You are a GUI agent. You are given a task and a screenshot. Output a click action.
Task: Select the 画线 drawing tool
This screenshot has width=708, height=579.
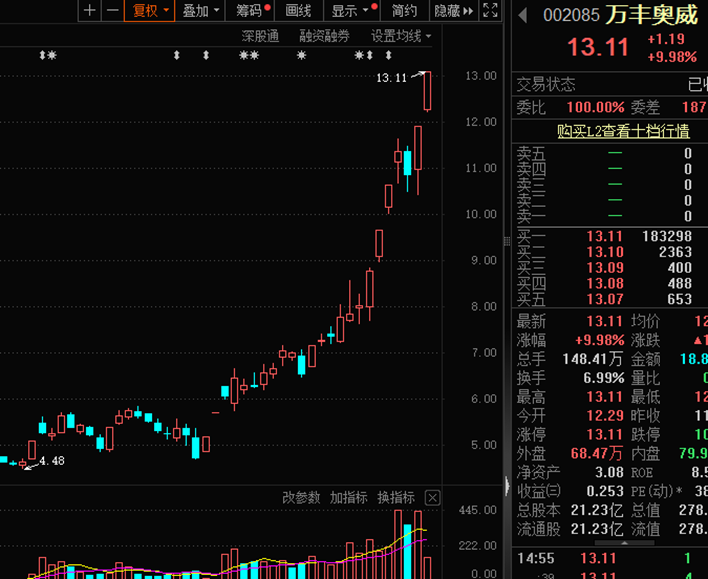[298, 11]
